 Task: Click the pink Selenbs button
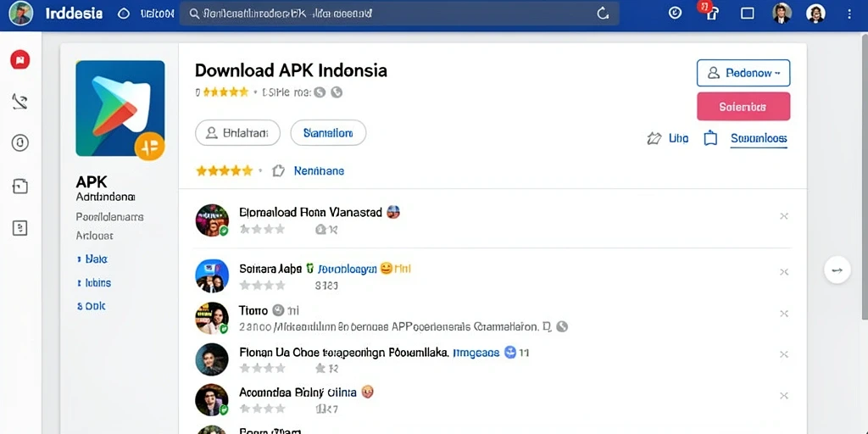[x=743, y=106]
